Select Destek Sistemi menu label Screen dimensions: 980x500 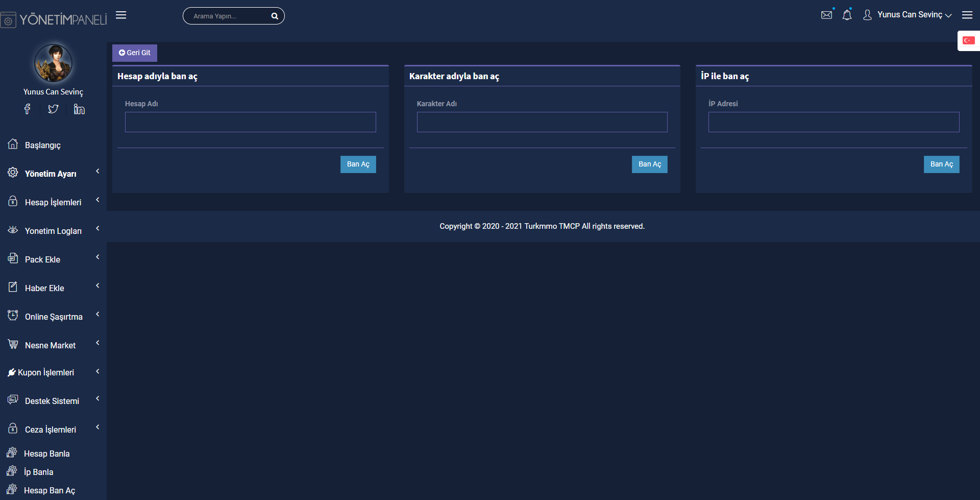(52, 401)
